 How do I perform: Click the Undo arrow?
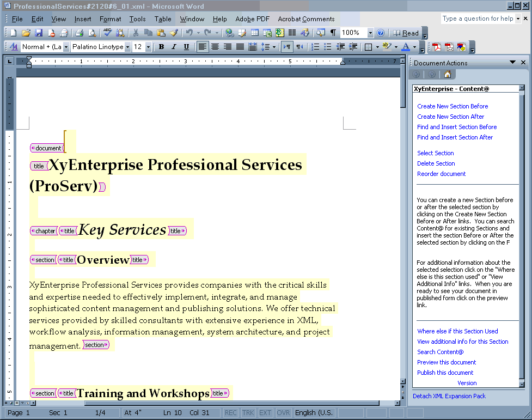pos(189,33)
